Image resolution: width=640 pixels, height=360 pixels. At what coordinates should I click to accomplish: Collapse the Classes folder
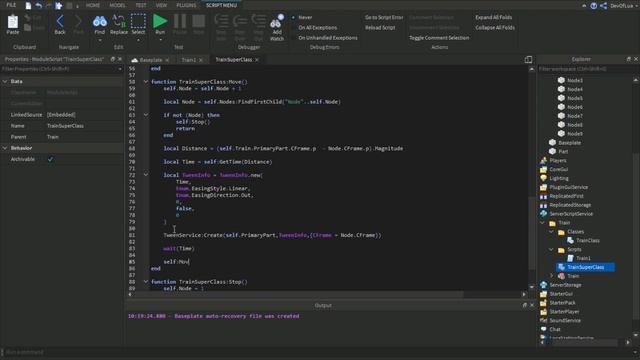(551, 232)
